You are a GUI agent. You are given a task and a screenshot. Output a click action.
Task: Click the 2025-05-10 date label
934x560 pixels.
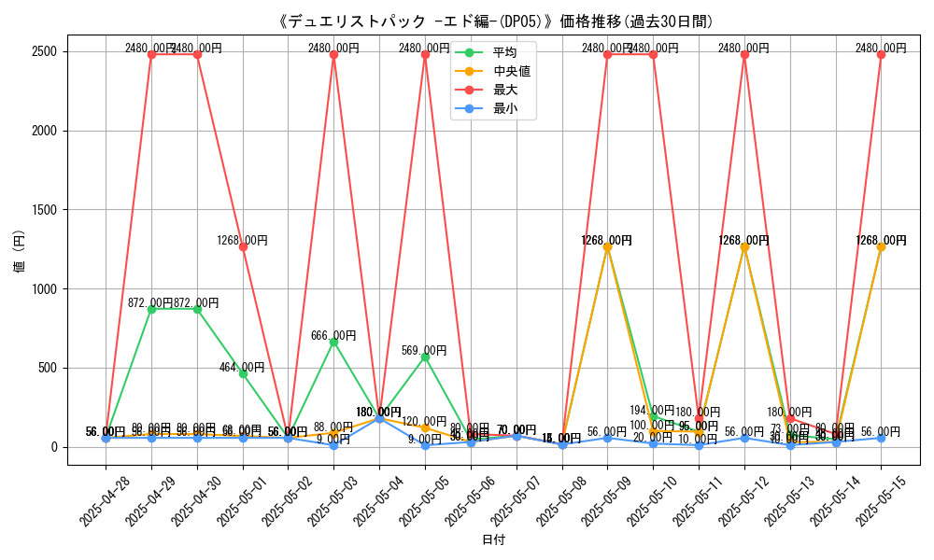click(x=652, y=502)
